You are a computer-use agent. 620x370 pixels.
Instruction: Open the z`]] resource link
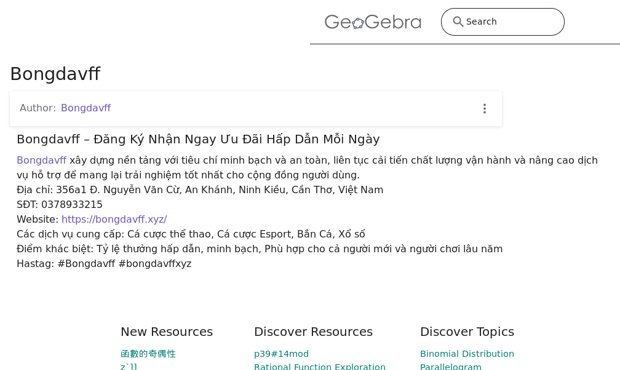coord(129,366)
